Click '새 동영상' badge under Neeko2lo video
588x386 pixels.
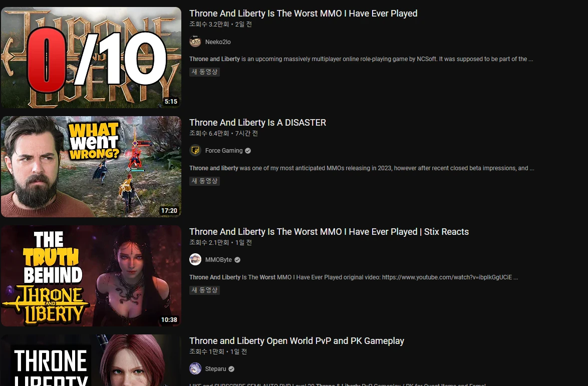[x=204, y=72]
